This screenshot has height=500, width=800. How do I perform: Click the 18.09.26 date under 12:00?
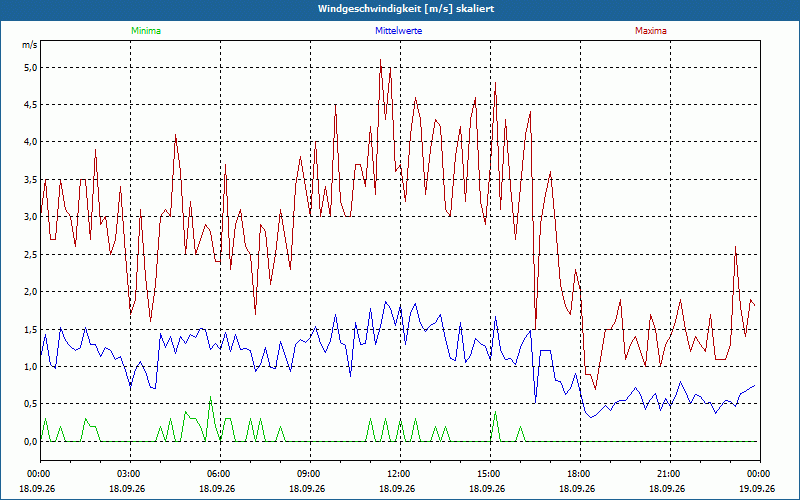[x=397, y=488]
